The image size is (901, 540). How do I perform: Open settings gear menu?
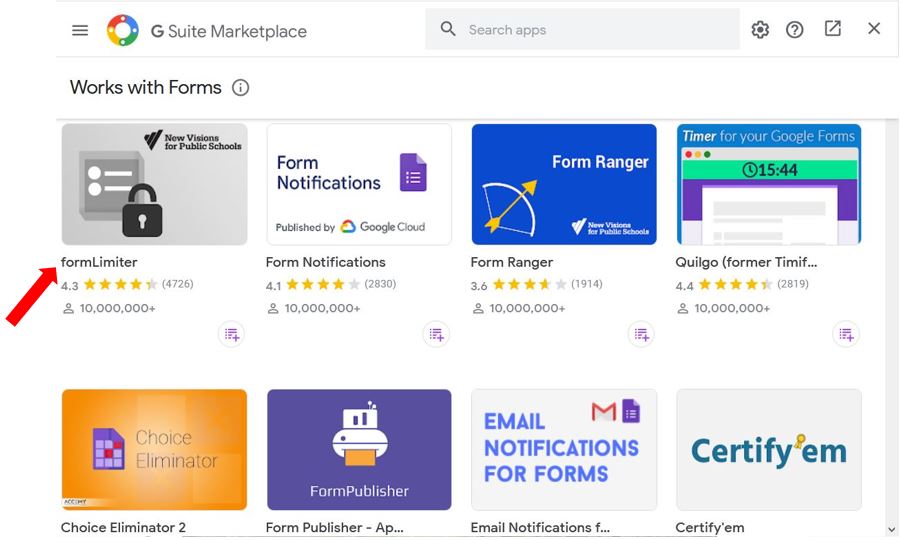point(760,29)
